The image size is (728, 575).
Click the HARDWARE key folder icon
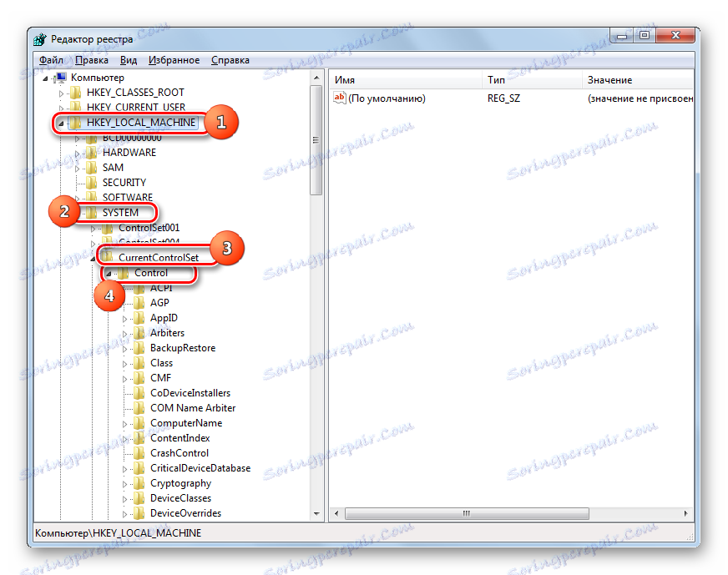[x=90, y=152]
